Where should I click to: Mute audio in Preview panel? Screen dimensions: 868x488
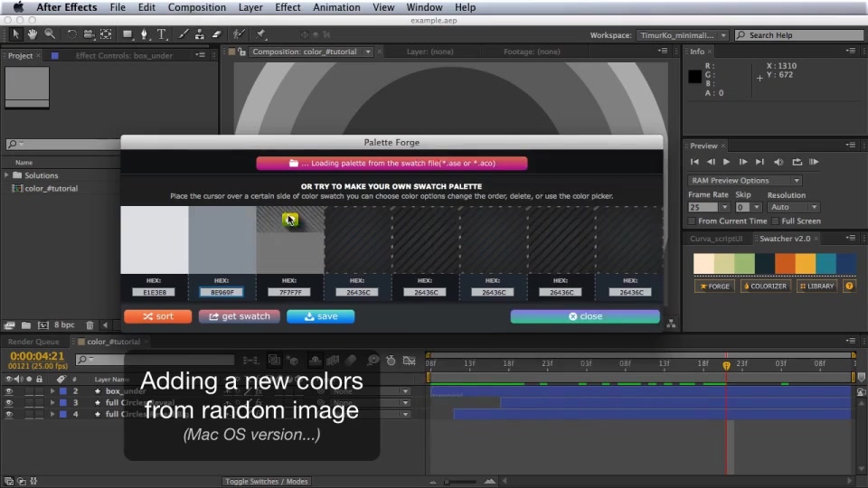click(x=778, y=162)
